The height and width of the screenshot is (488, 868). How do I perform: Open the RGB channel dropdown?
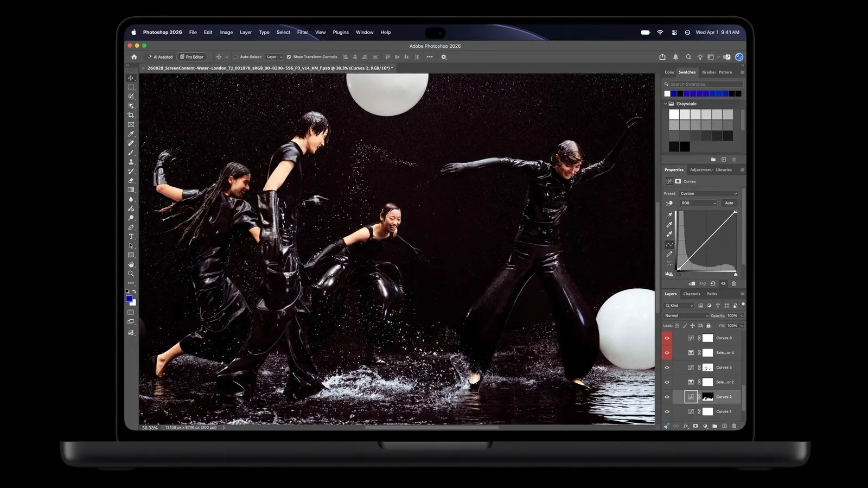tap(699, 203)
